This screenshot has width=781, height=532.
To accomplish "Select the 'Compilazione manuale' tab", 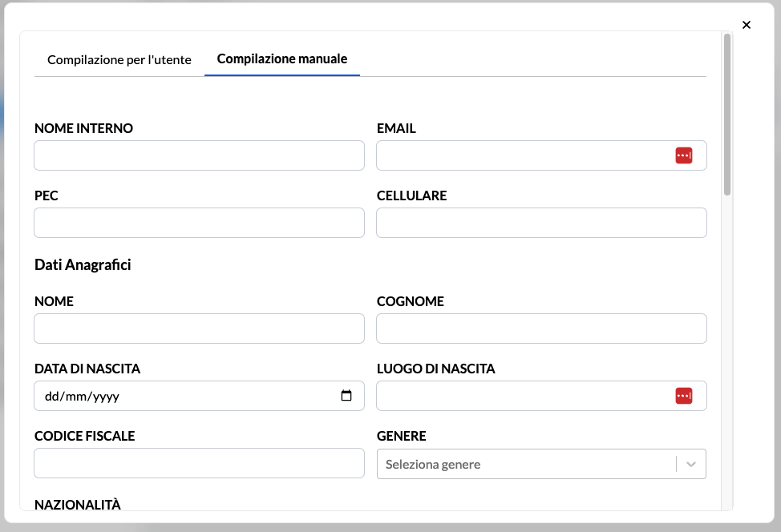I will (x=281, y=59).
